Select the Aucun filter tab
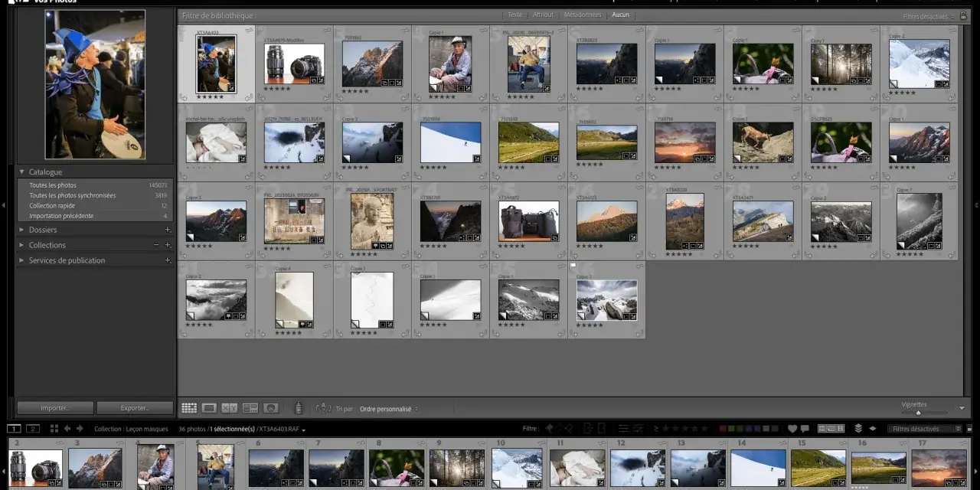The image size is (980, 490). click(x=620, y=15)
